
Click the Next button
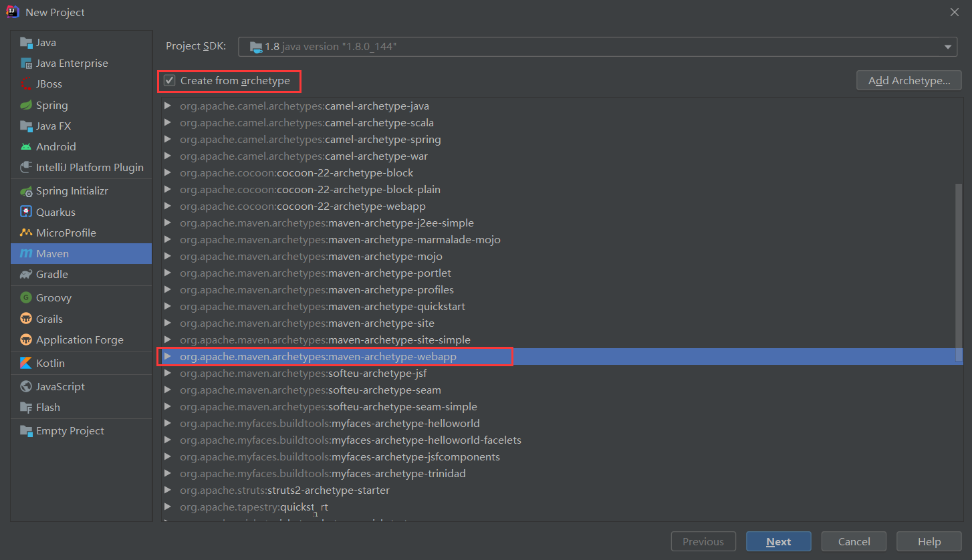click(779, 541)
